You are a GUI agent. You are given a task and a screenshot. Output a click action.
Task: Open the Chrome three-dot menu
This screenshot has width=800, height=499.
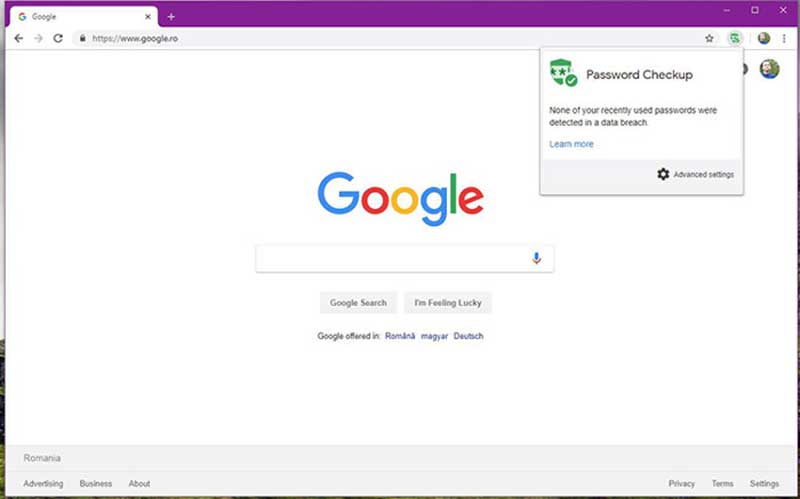[x=784, y=38]
